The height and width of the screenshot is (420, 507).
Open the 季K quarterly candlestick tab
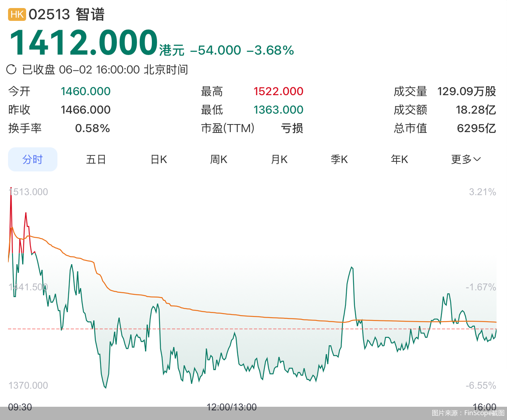(339, 159)
